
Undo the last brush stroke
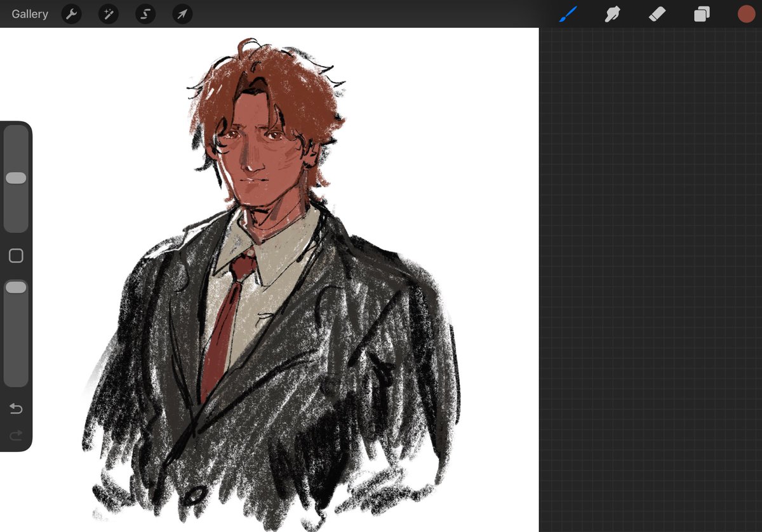click(16, 409)
